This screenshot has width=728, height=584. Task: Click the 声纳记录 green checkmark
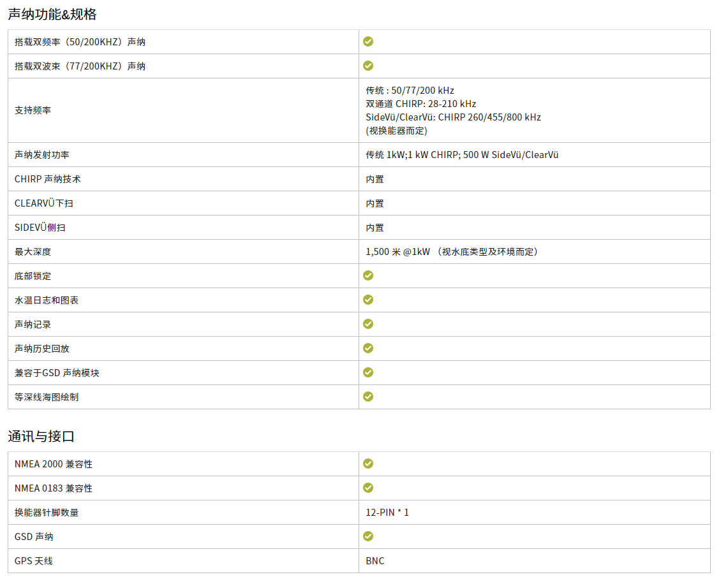368,324
